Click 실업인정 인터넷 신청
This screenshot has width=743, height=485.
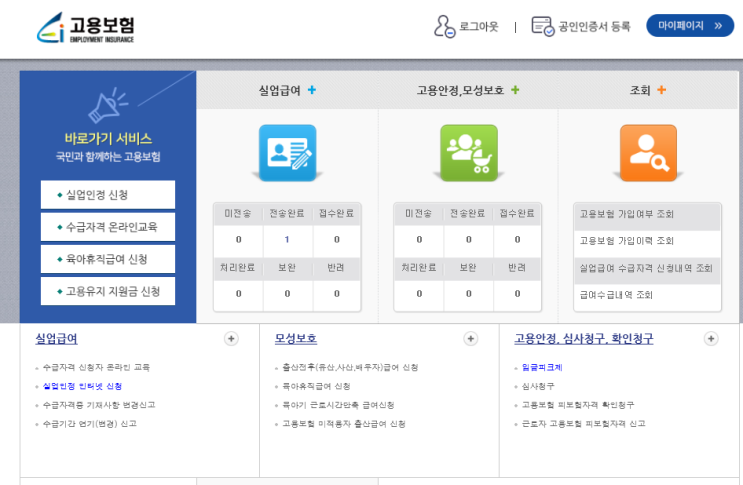pyautogui.click(x=82, y=386)
